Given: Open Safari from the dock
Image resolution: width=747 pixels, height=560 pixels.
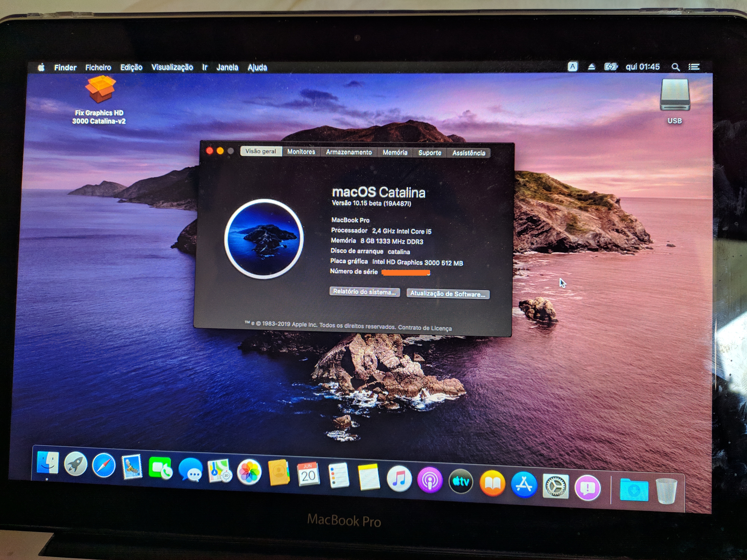Looking at the screenshot, I should (x=104, y=465).
